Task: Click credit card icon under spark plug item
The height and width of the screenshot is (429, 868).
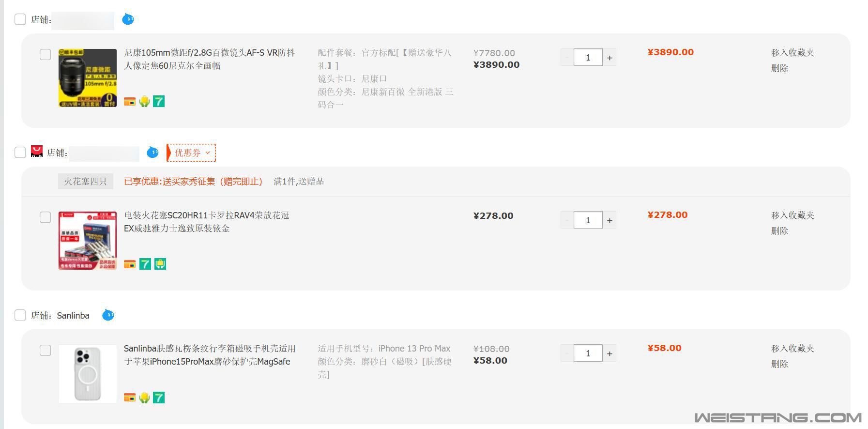Action: point(129,264)
